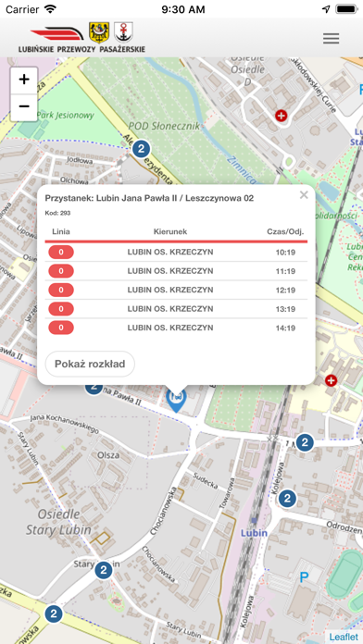
Task: Click the Olsza map label
Action: [108, 455]
